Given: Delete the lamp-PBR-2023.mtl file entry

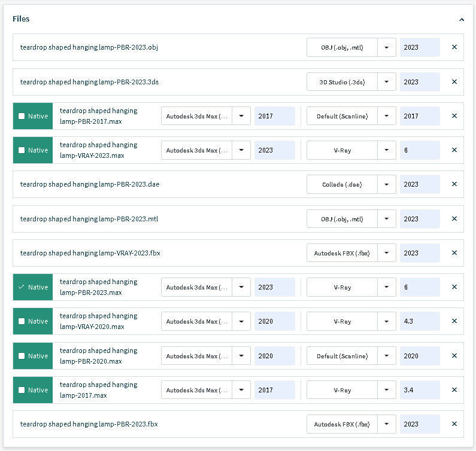Looking at the screenshot, I should tap(454, 219).
